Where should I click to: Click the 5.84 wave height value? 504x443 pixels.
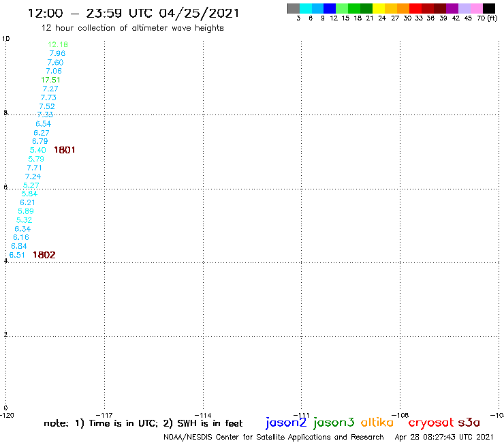click(29, 194)
